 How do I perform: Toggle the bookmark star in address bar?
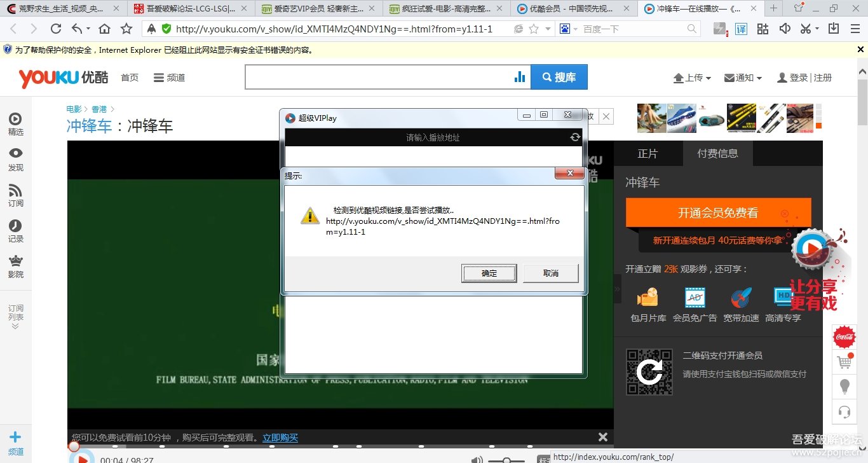(x=532, y=29)
